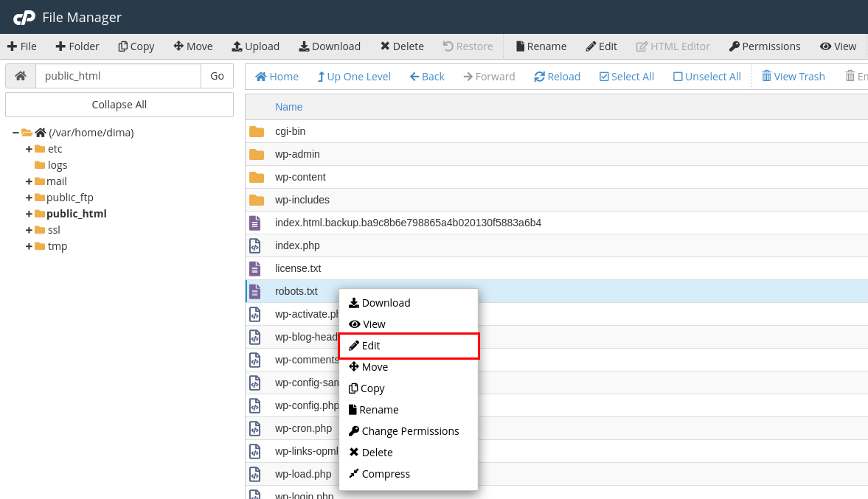This screenshot has width=868, height=499.
Task: Click the license.txt file icon
Action: 254,268
